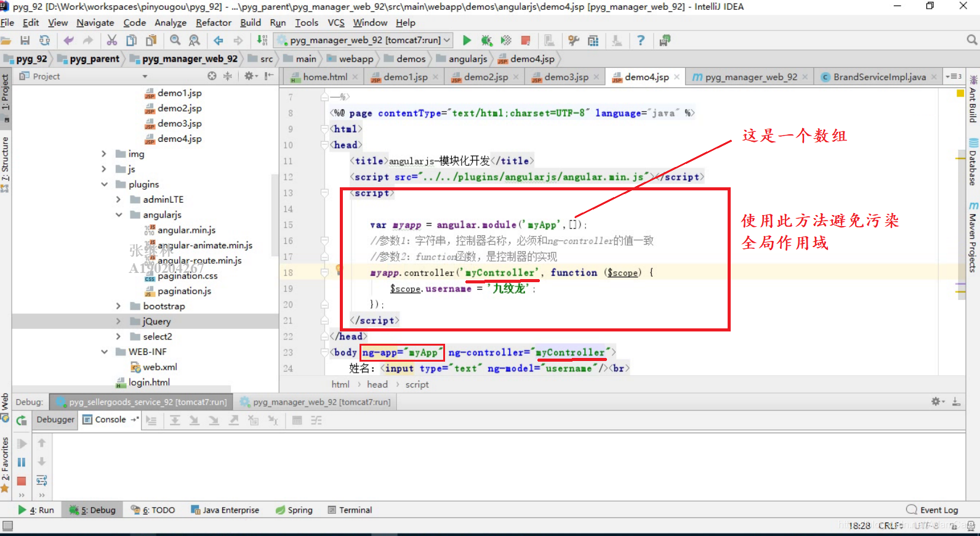The image size is (980, 536).
Task: Switch to the demo2.jsp editor tab
Action: (x=486, y=77)
